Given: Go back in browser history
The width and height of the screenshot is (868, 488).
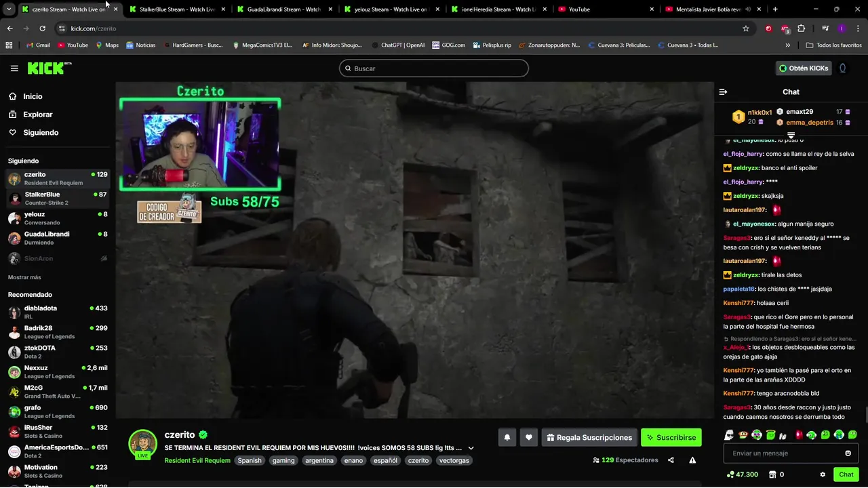Looking at the screenshot, I should 9,28.
